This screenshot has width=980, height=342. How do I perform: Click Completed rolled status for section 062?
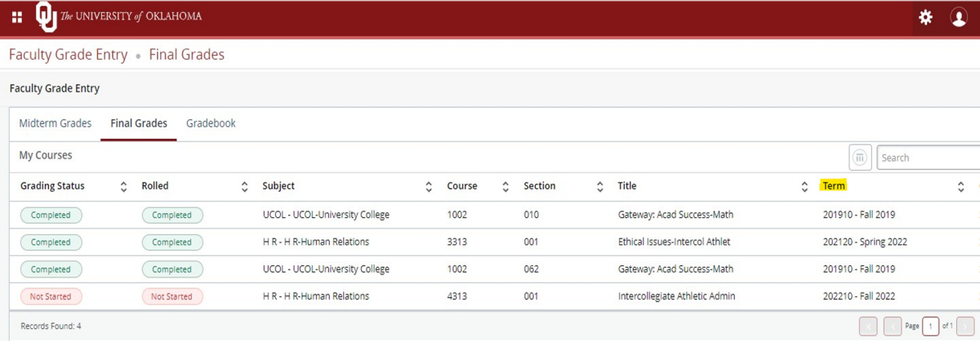tap(172, 269)
